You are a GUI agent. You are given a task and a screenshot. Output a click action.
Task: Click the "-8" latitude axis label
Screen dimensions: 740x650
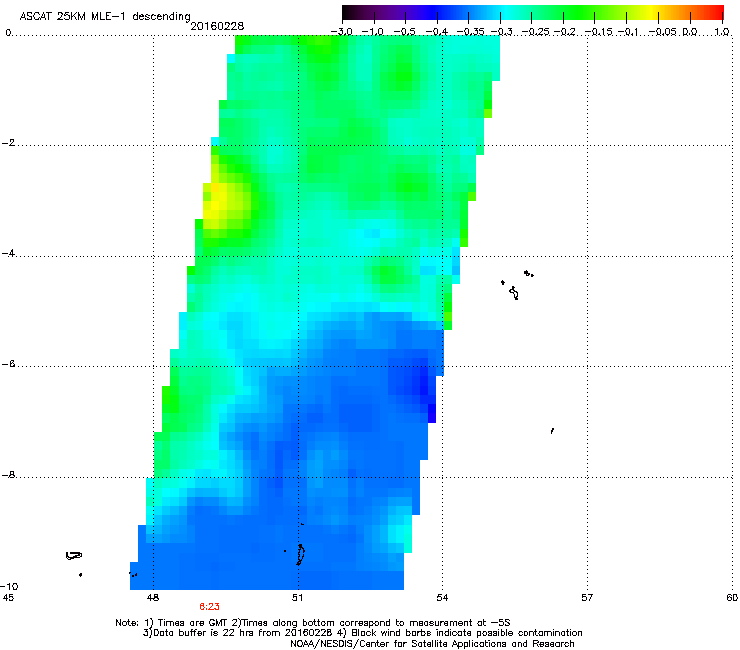pyautogui.click(x=8, y=475)
